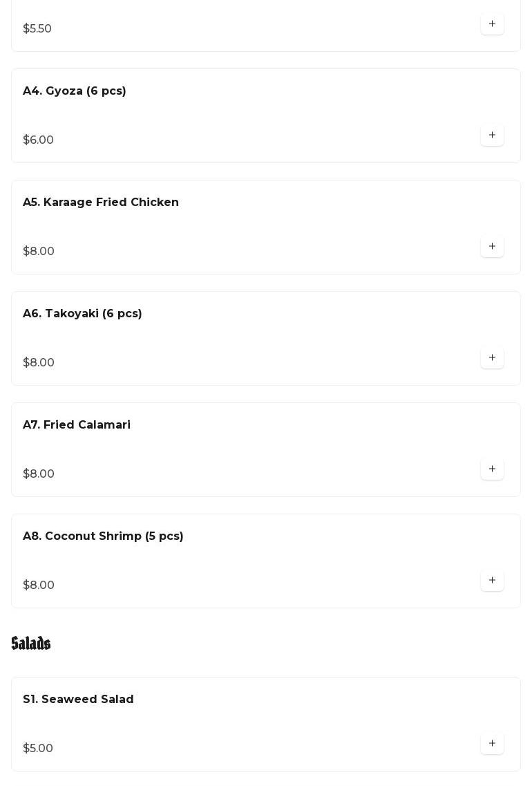Click the $6.00 price under Gyoza
The width and height of the screenshot is (532, 786).
pyautogui.click(x=38, y=140)
